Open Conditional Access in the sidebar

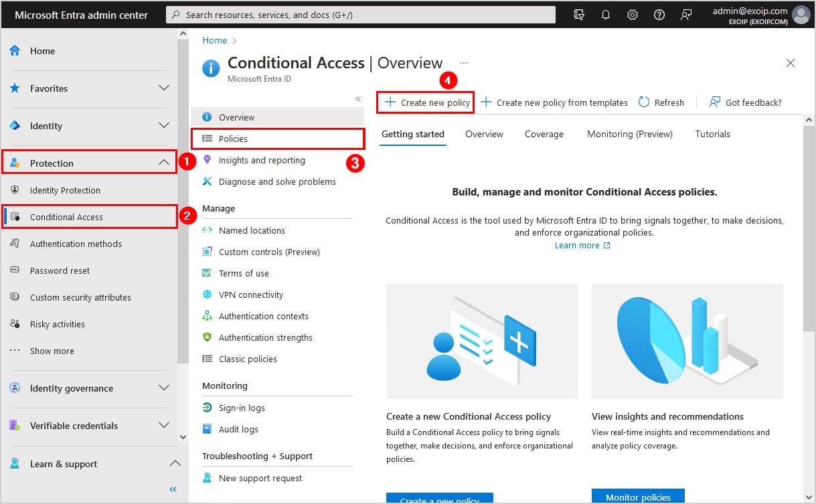(x=90, y=217)
